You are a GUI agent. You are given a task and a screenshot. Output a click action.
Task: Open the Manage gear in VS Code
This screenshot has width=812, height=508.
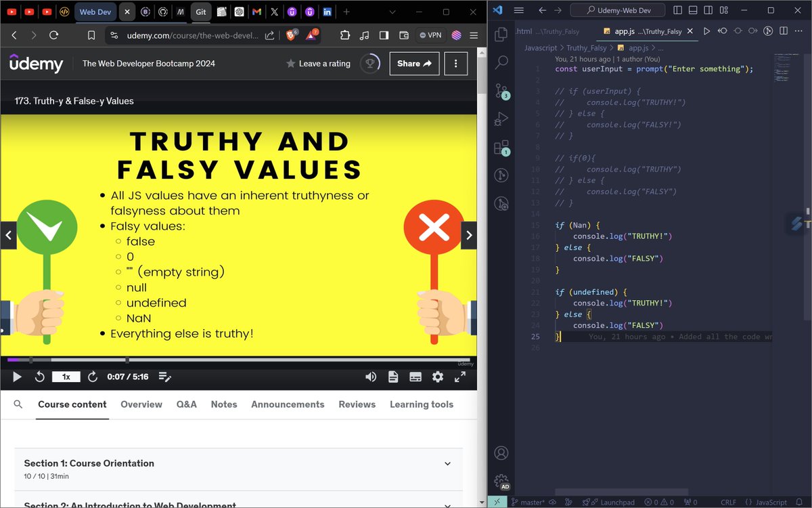tap(501, 482)
